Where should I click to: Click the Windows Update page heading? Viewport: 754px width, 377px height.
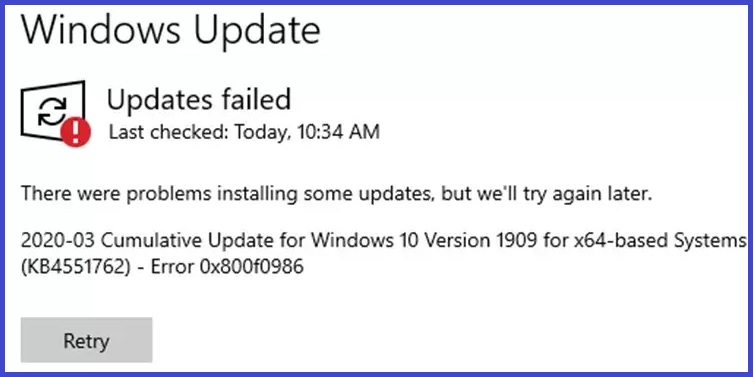tap(171, 30)
